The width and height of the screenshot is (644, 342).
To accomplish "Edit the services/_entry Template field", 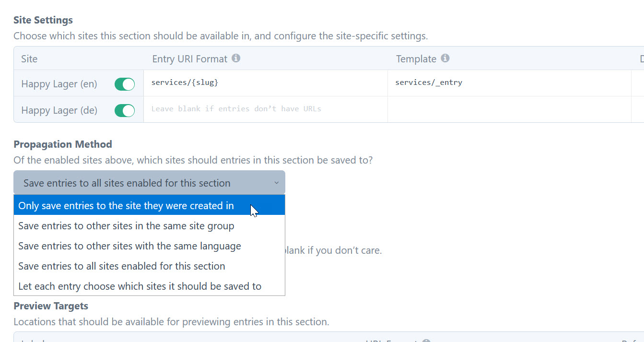I will pyautogui.click(x=509, y=83).
